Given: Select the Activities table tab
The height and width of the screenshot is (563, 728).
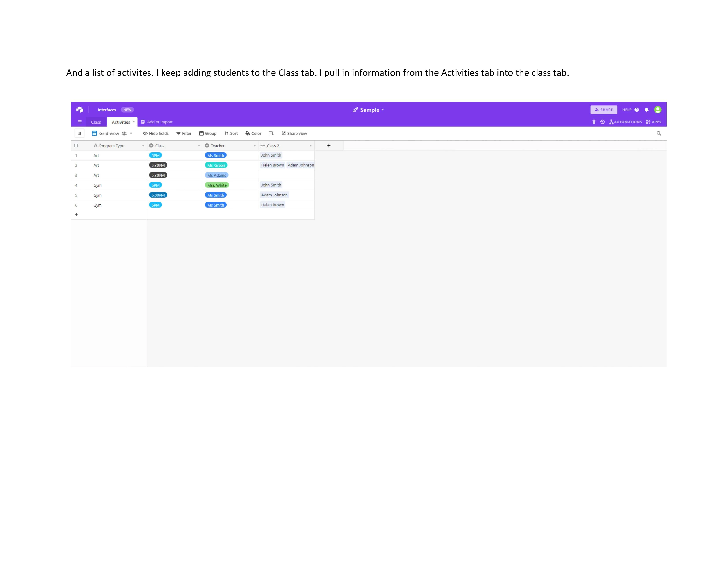Looking at the screenshot, I should pyautogui.click(x=121, y=122).
